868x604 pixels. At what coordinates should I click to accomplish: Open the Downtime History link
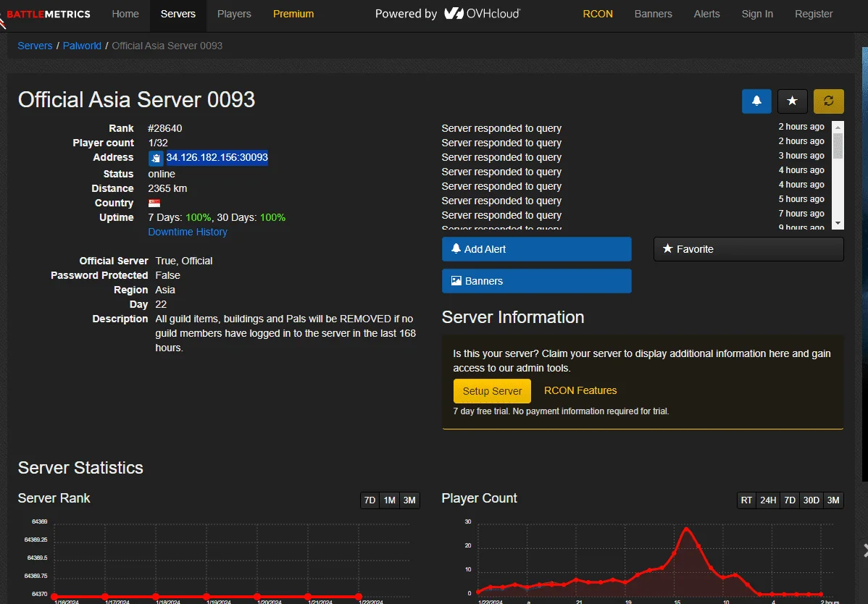[188, 232]
